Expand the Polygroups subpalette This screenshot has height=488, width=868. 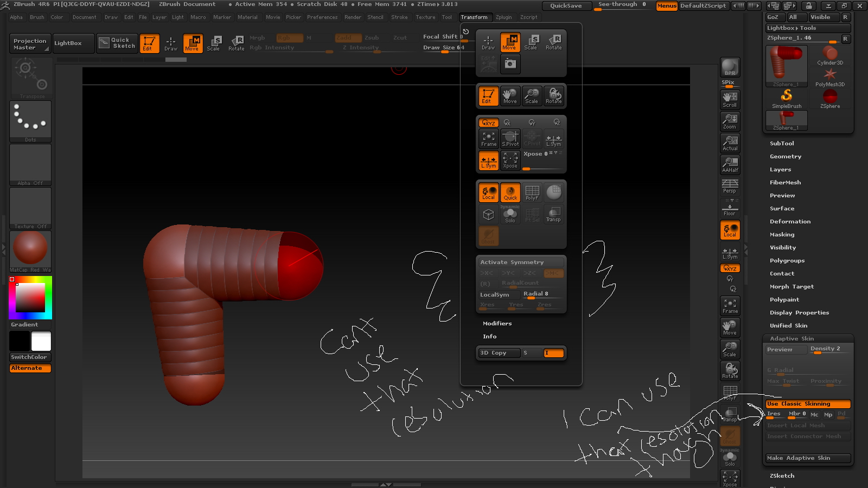tap(787, 260)
